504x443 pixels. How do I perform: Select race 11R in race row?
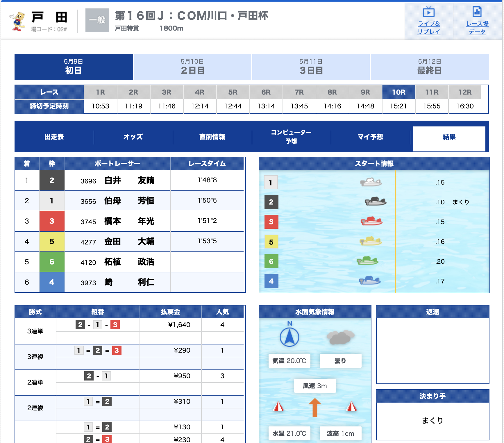(x=432, y=92)
